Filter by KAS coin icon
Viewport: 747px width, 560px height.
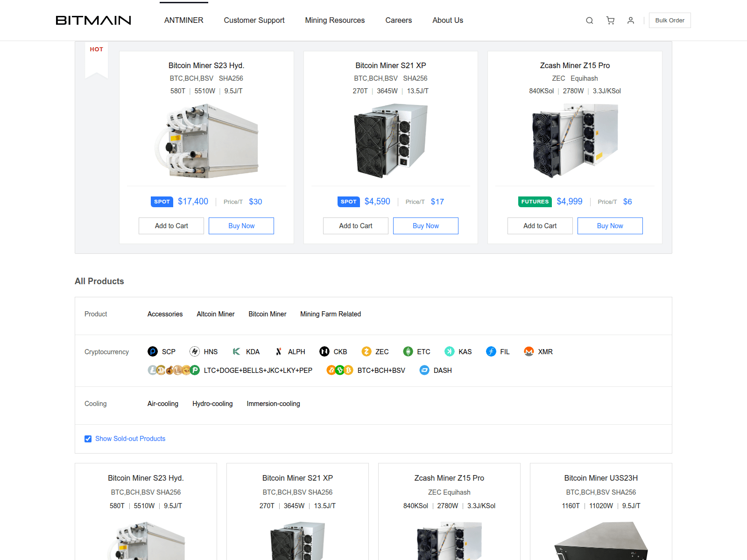click(450, 351)
